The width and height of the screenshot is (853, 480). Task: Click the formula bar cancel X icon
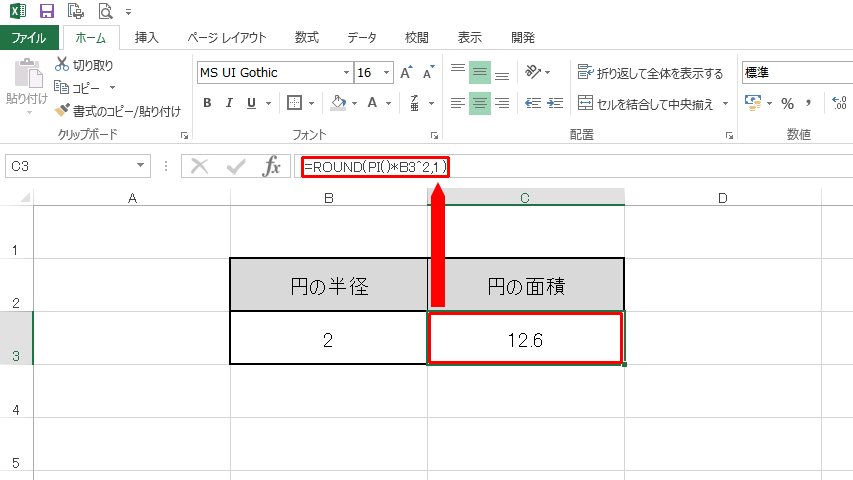200,166
